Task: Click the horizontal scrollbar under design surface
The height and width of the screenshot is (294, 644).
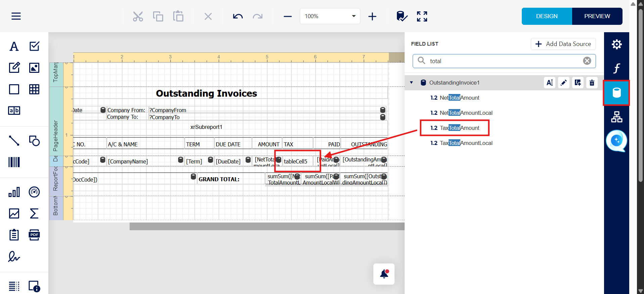Action: coord(267,227)
